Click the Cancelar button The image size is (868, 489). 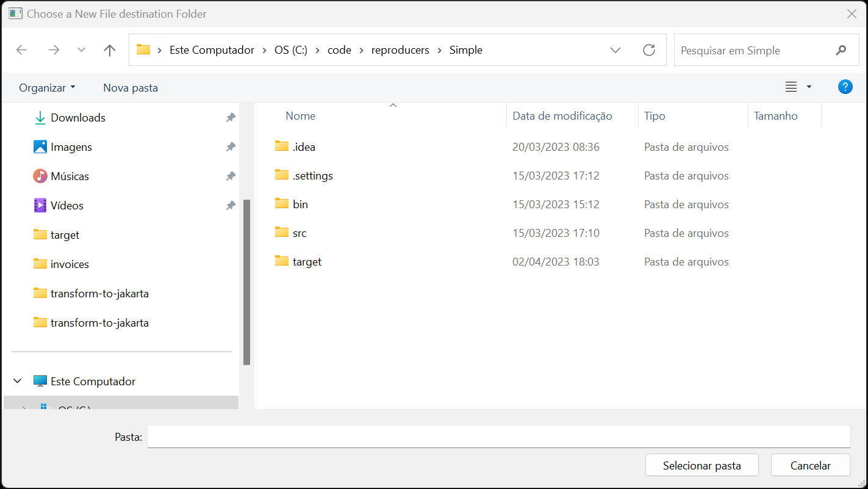[810, 465]
